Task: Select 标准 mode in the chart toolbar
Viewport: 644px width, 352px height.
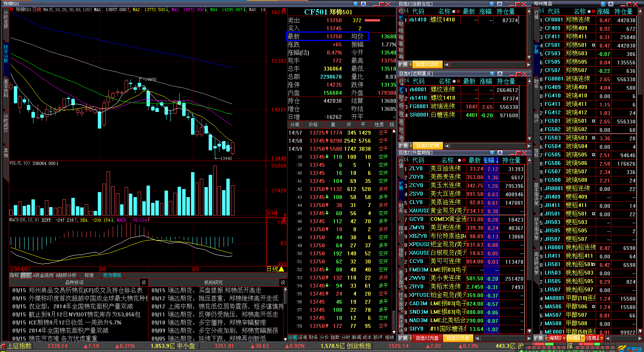Action: 89,275
